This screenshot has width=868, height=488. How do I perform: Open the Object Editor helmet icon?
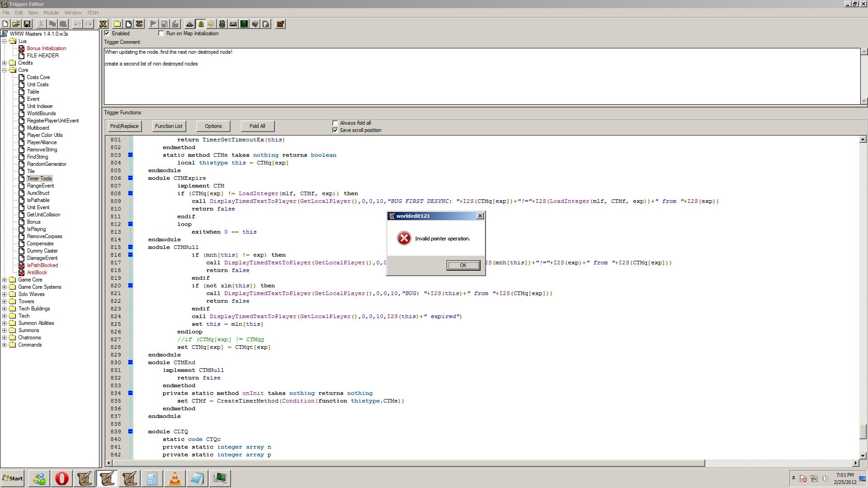click(x=222, y=24)
